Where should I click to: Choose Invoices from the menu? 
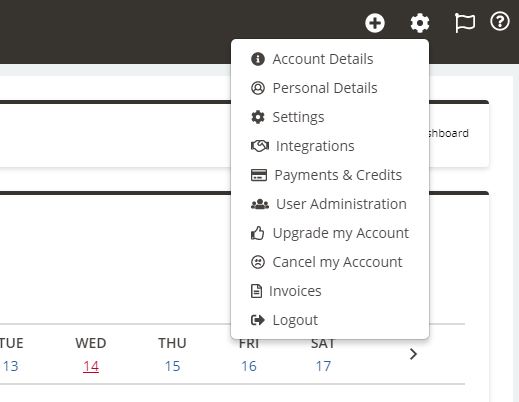point(295,291)
